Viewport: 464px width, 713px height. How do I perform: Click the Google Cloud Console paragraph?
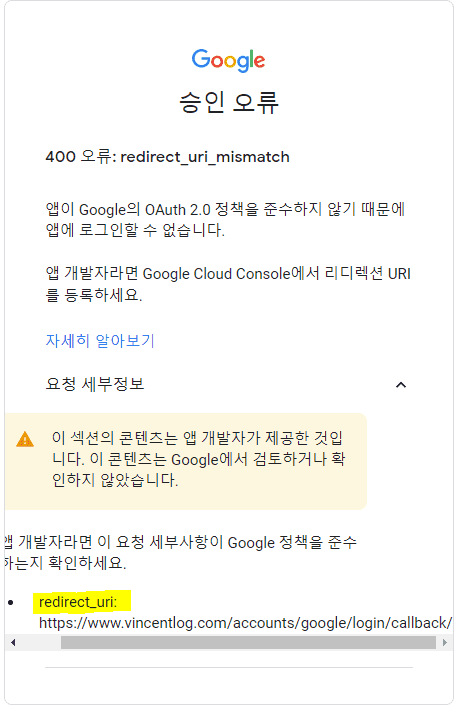[x=228, y=284]
